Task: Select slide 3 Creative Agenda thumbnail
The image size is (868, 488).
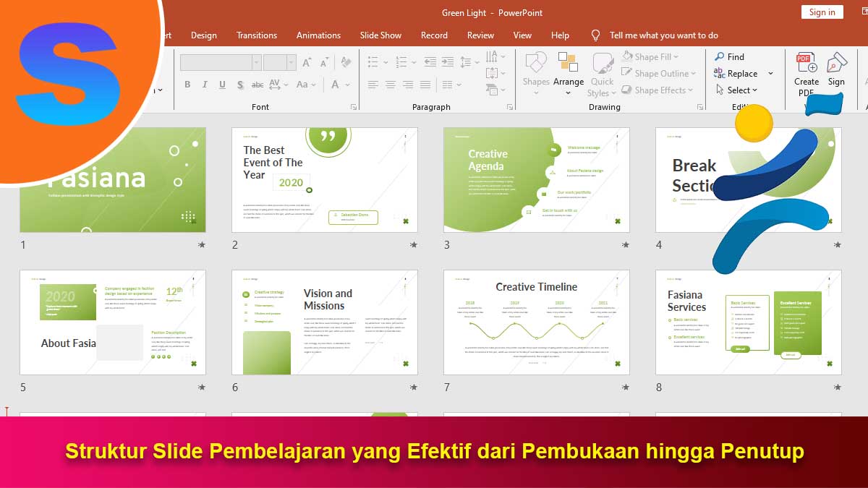Action: 537,180
